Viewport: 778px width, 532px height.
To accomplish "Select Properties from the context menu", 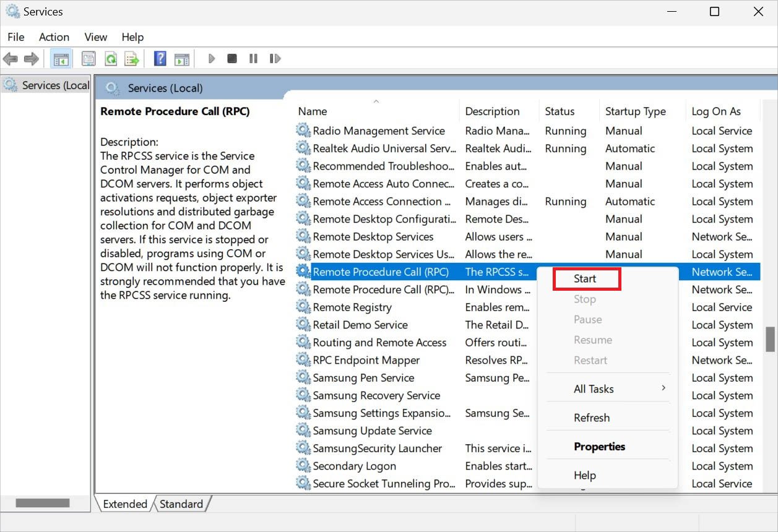I will click(x=599, y=446).
